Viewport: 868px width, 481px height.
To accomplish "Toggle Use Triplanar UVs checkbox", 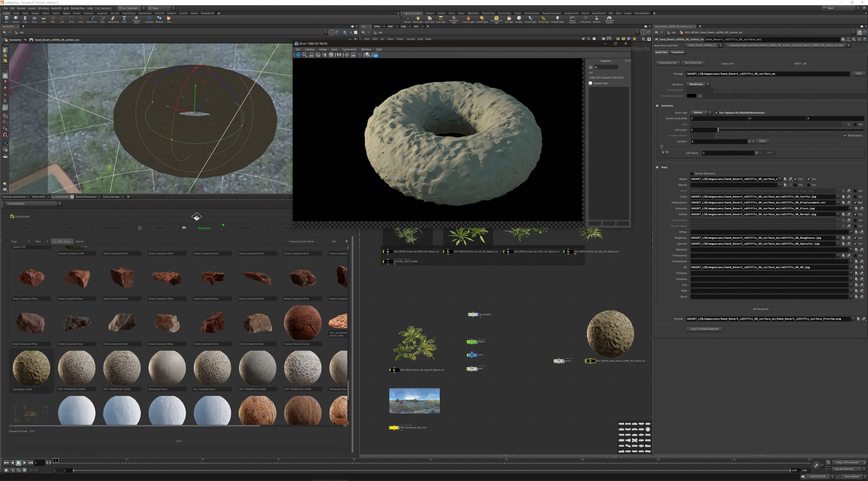I will [716, 113].
